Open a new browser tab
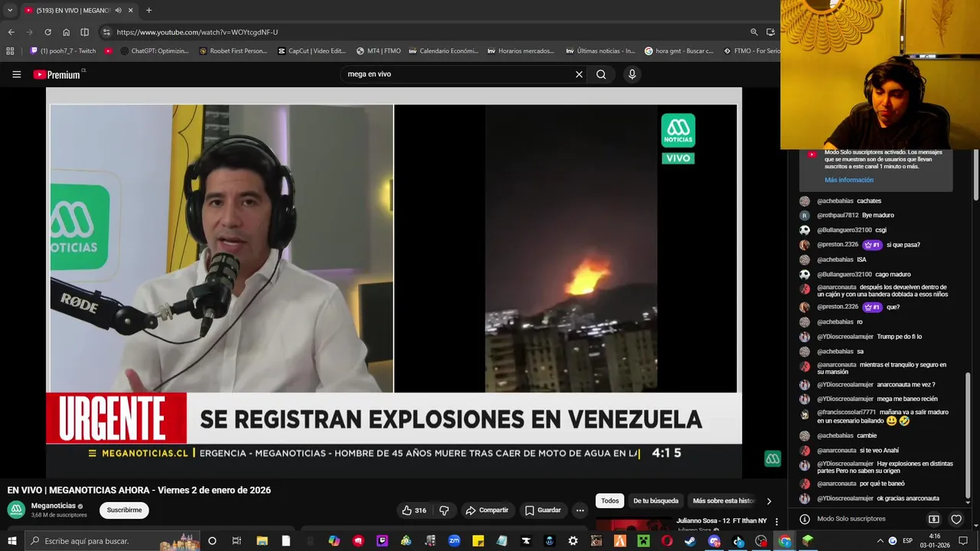 pyautogui.click(x=149, y=11)
